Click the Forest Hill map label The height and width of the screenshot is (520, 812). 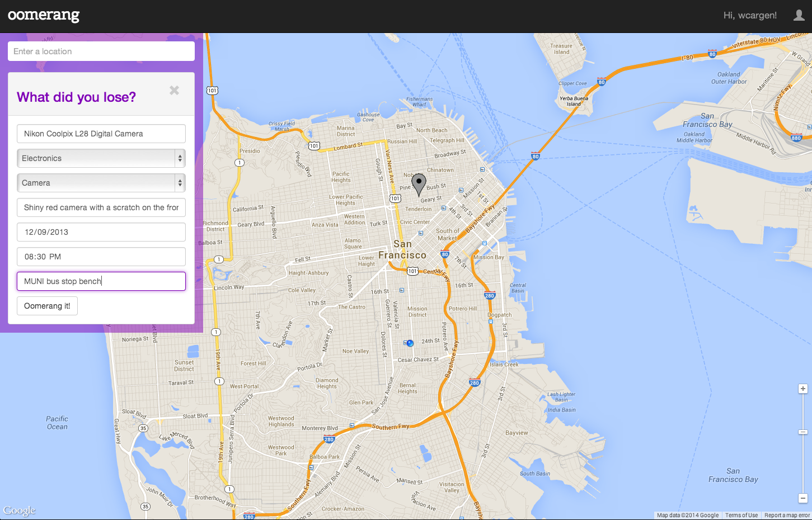254,363
